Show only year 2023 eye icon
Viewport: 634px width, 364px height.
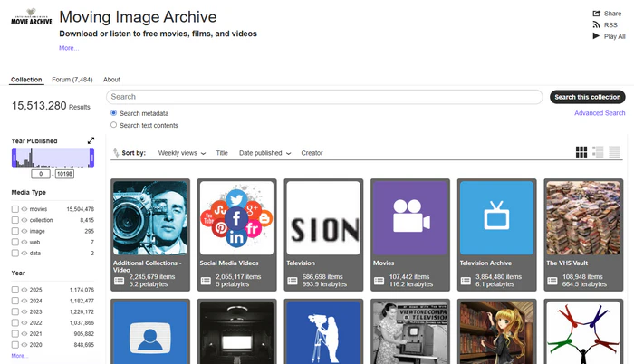pyautogui.click(x=24, y=311)
